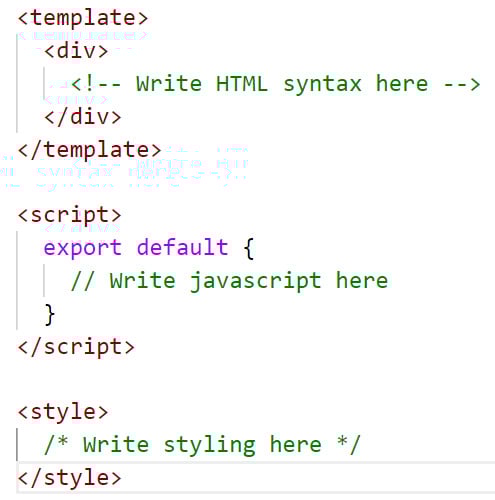
Task: Click the opening <script> tag
Action: click(69, 216)
